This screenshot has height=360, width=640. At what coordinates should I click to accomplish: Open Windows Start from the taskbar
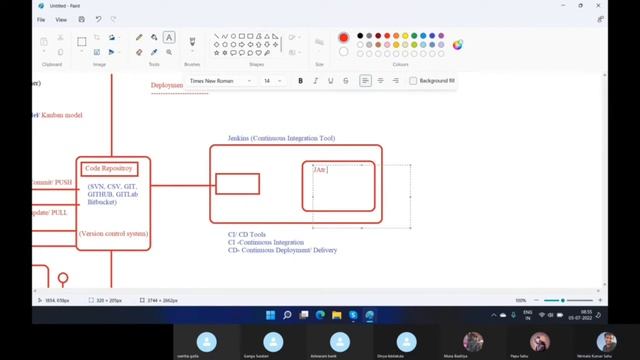point(270,315)
